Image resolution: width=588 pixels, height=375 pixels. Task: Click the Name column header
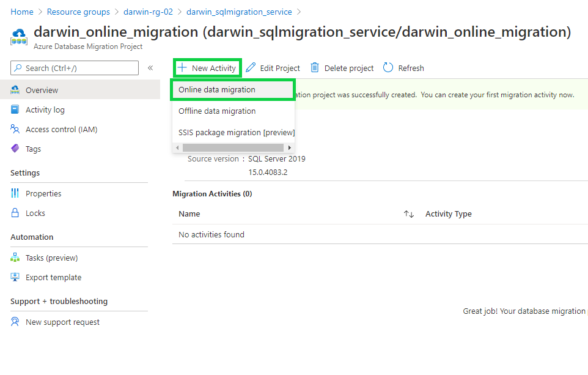pyautogui.click(x=189, y=214)
